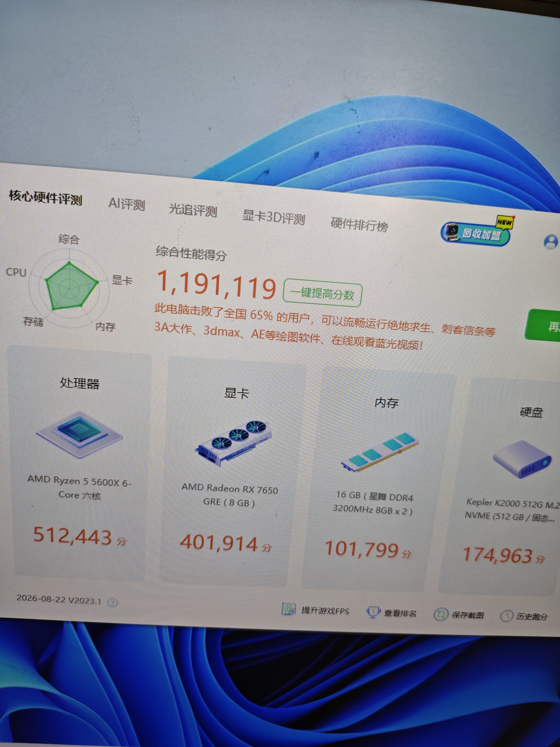Click the version help question-mark icon
Image resolution: width=560 pixels, height=747 pixels.
tap(113, 602)
